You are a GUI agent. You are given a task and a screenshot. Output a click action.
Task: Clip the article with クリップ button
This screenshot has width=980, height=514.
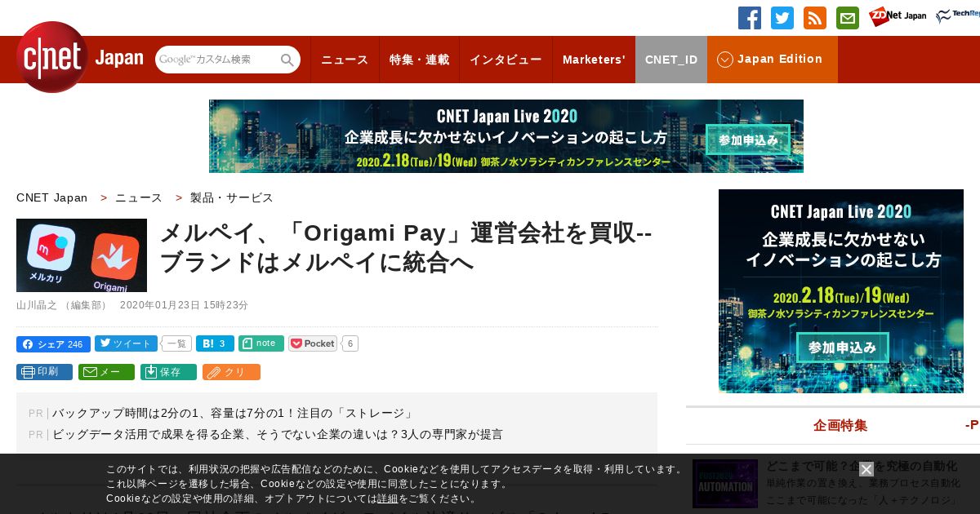[x=231, y=372]
